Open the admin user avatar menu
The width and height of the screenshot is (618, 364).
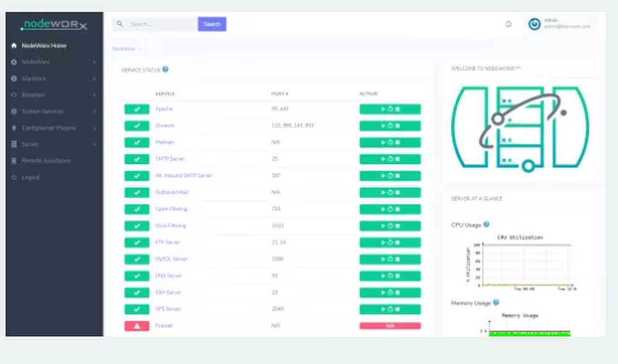(x=535, y=24)
